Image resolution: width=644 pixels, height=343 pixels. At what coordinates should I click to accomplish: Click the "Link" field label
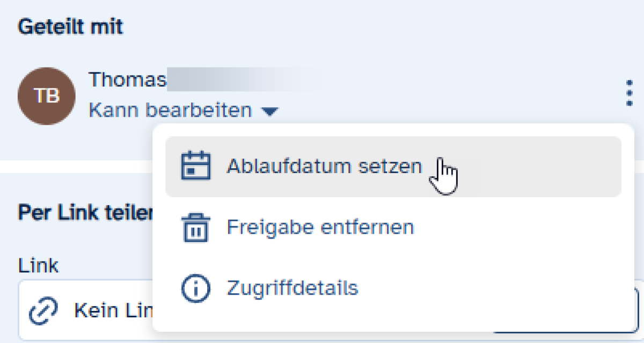pyautogui.click(x=38, y=266)
